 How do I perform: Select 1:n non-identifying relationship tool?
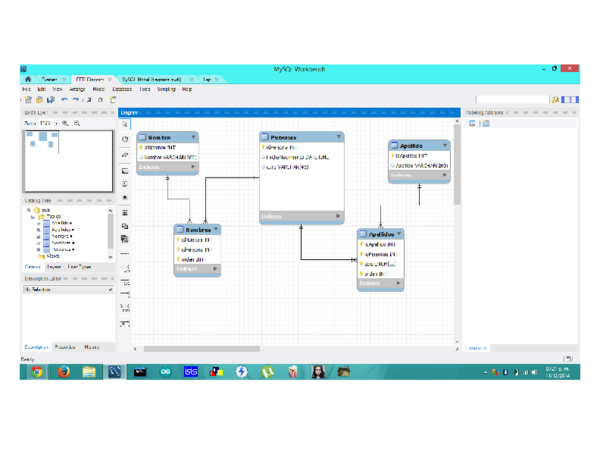[125, 268]
